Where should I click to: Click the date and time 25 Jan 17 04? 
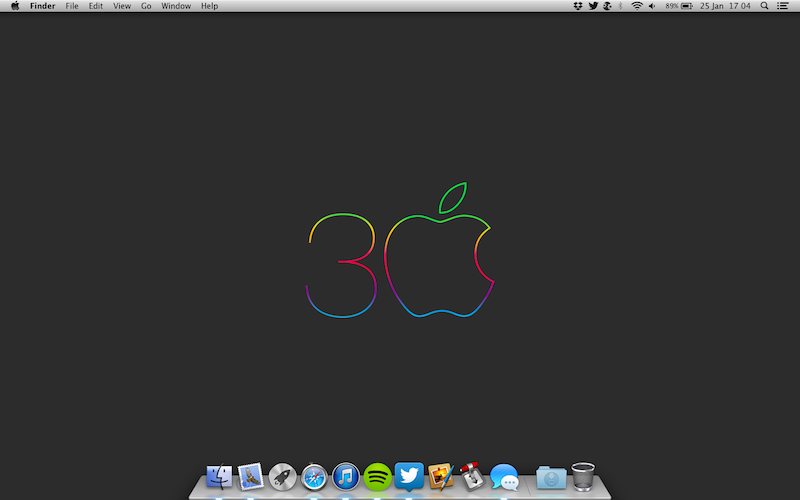point(725,6)
